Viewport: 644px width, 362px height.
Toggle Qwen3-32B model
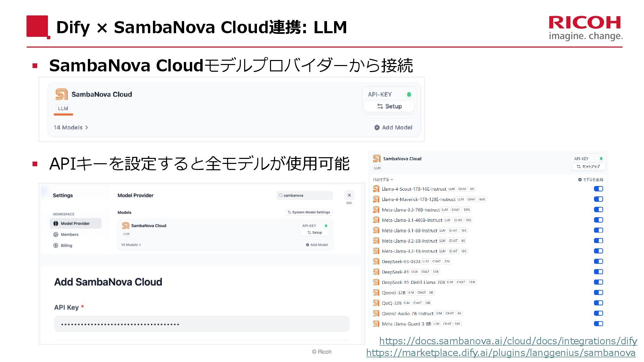[598, 293]
